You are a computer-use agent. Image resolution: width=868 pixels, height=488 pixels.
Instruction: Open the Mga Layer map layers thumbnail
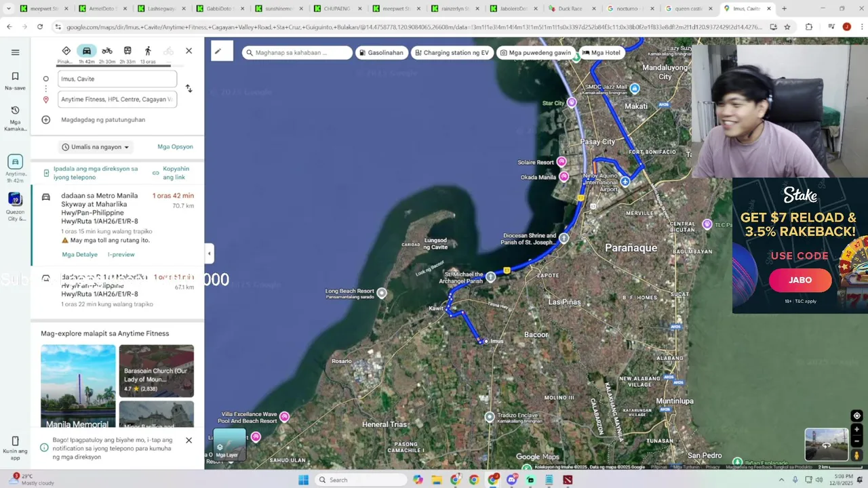coord(229,445)
